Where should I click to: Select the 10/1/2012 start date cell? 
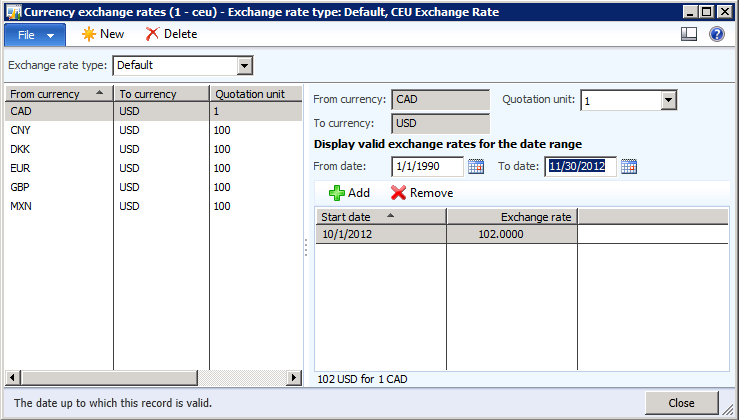380,234
